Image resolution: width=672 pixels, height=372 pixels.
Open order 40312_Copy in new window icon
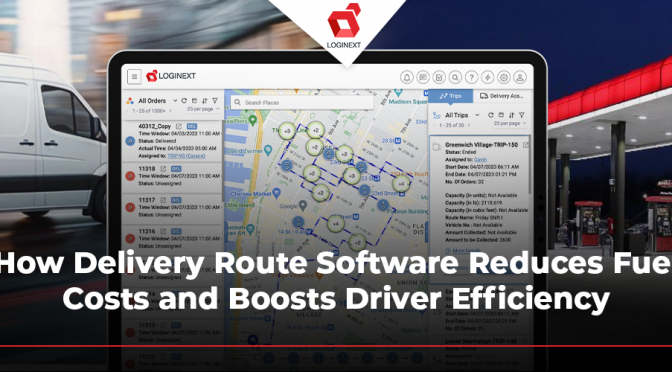(x=179, y=126)
